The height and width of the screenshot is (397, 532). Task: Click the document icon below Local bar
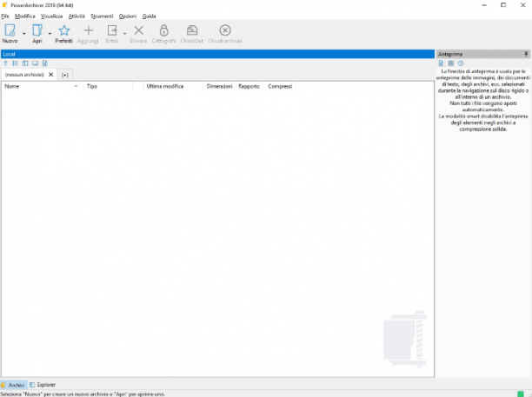point(45,63)
